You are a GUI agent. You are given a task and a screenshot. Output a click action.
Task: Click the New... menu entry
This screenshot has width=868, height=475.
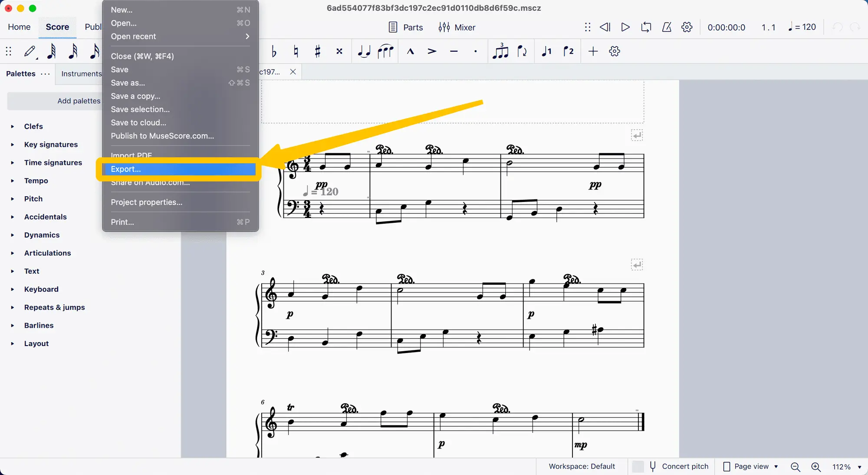(180, 10)
